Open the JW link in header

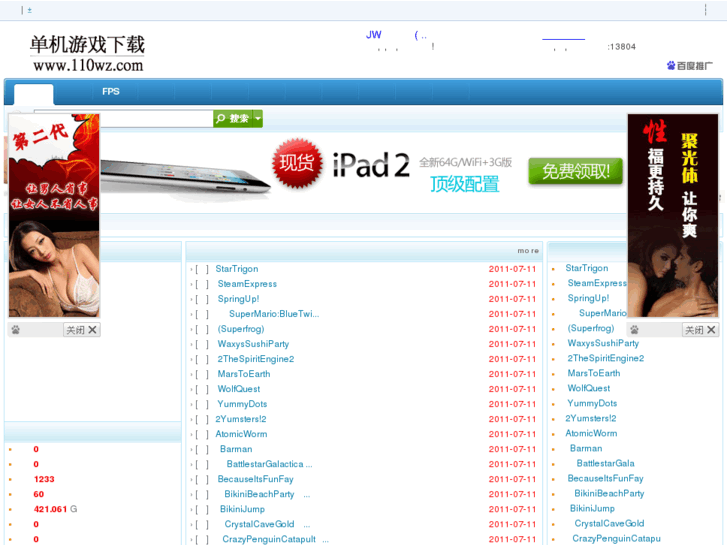click(x=374, y=35)
